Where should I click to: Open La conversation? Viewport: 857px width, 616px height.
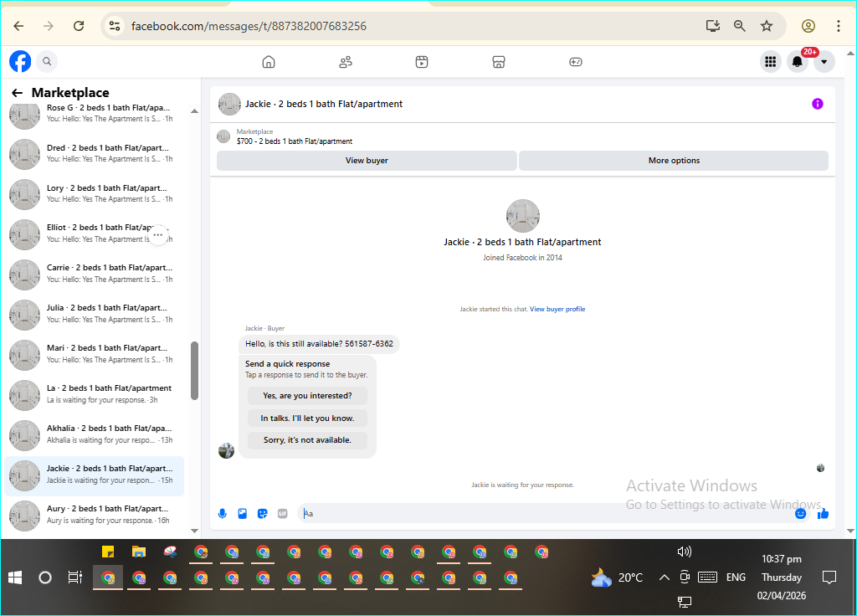point(94,393)
